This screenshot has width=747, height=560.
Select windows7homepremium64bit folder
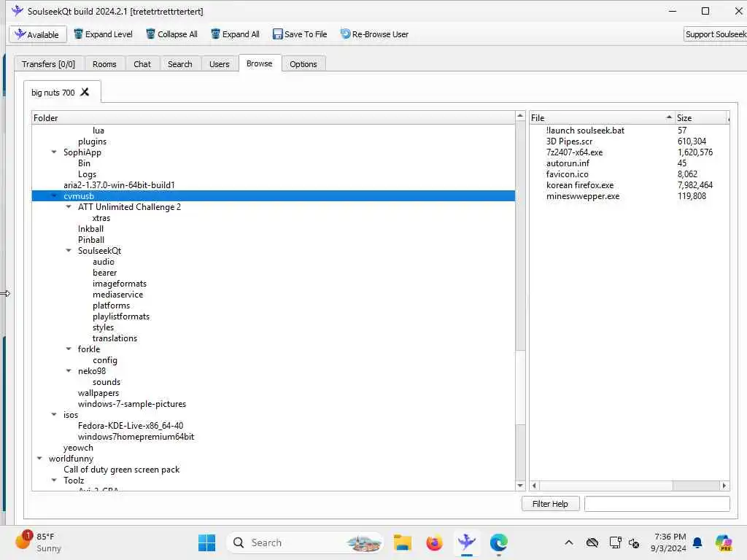[136, 437]
